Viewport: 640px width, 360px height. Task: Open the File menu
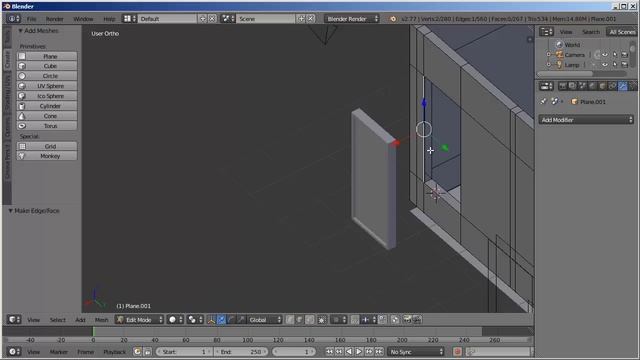(x=31, y=19)
